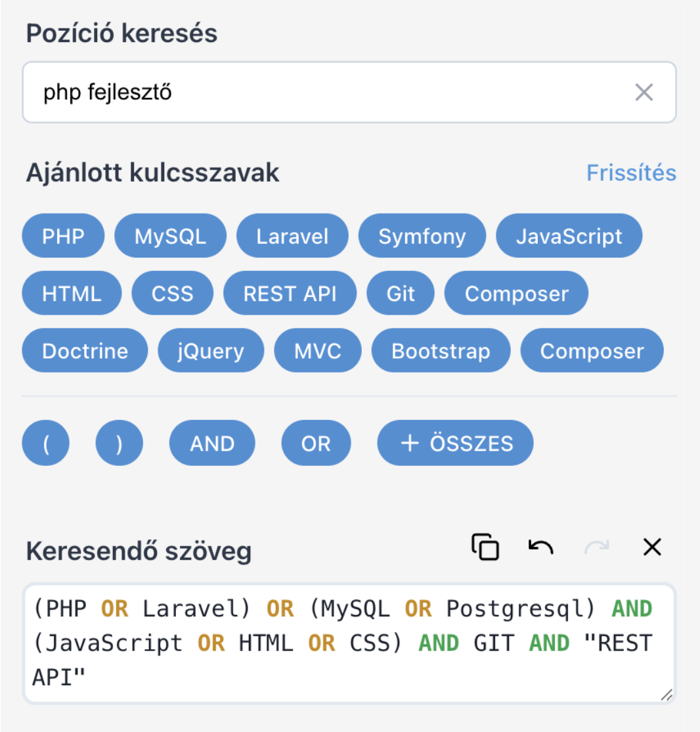Screen dimensions: 700x732
Task: Add the Laravel keyword
Action: click(x=292, y=235)
